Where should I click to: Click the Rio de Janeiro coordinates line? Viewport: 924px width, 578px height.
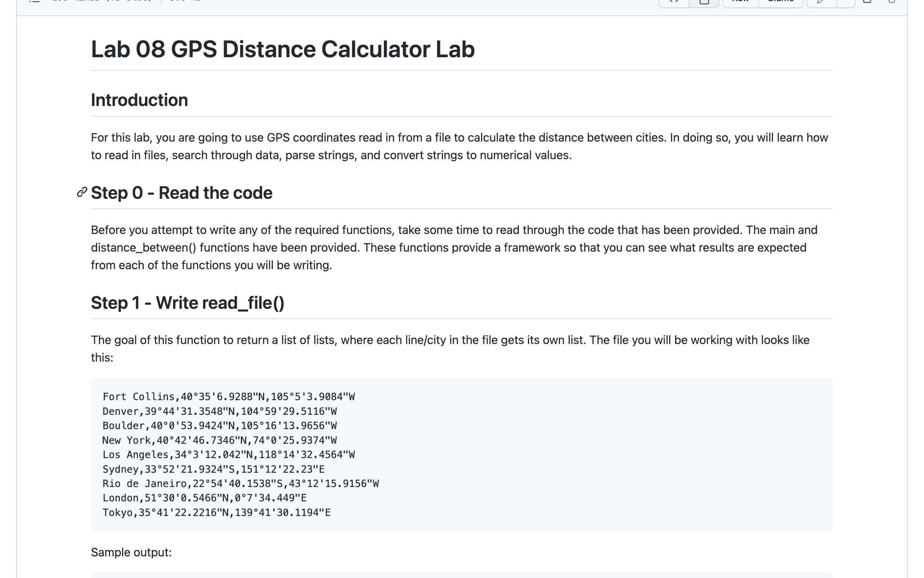(241, 484)
